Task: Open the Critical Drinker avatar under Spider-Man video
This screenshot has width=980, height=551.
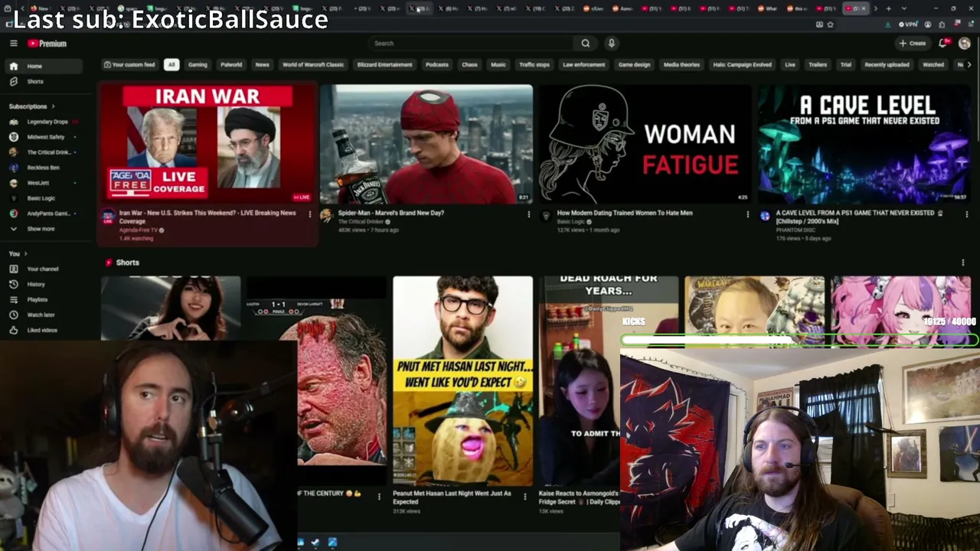Action: (326, 217)
